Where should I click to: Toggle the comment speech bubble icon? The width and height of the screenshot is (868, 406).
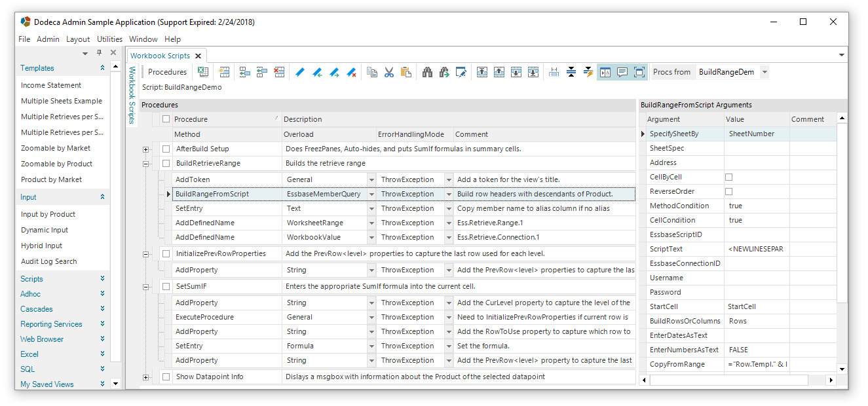(622, 72)
